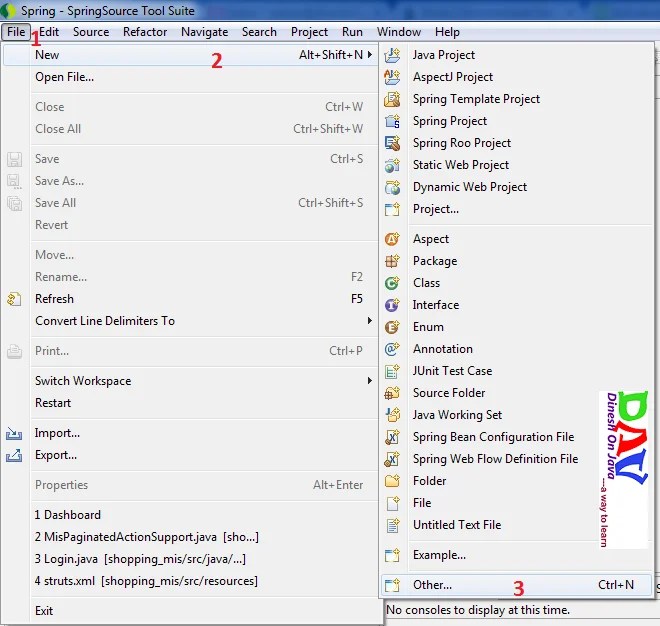Open the Source menu
This screenshot has height=626, width=660.
pyautogui.click(x=91, y=32)
